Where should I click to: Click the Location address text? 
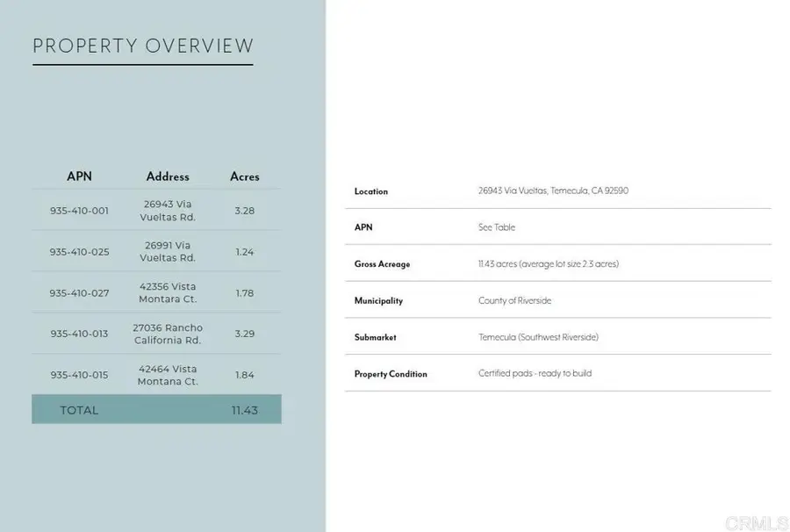553,191
